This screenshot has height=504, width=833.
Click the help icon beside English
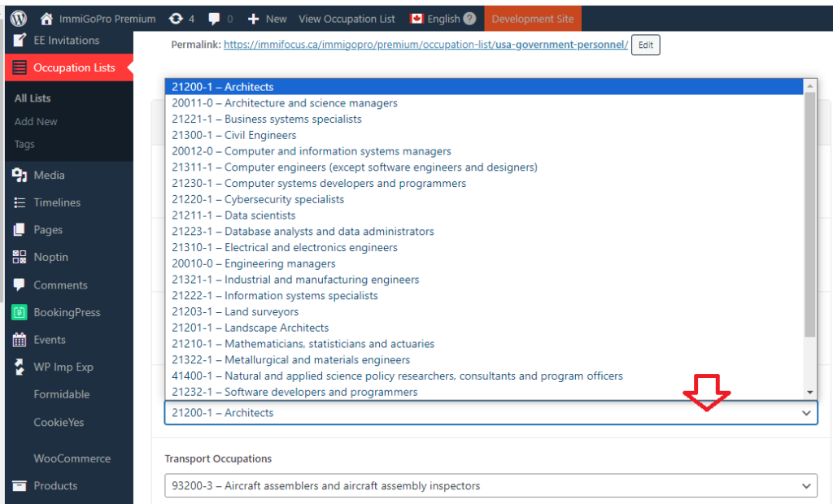[x=469, y=19]
